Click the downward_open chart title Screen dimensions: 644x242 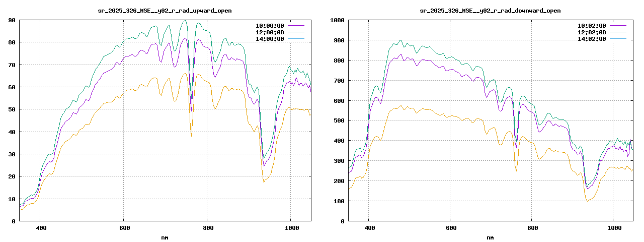490,11
